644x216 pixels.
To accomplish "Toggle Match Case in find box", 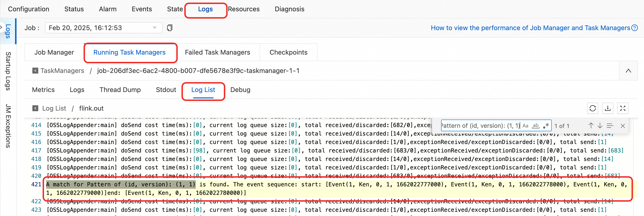I will 526,125.
